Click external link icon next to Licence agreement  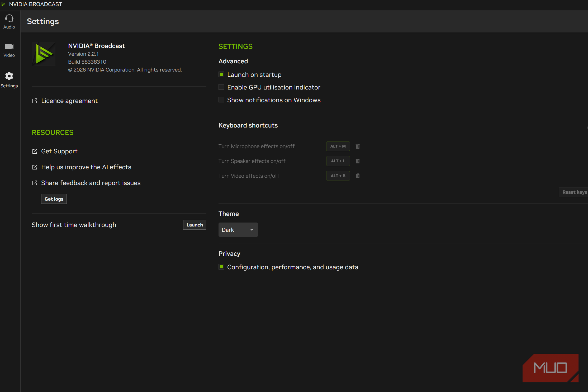pos(35,101)
